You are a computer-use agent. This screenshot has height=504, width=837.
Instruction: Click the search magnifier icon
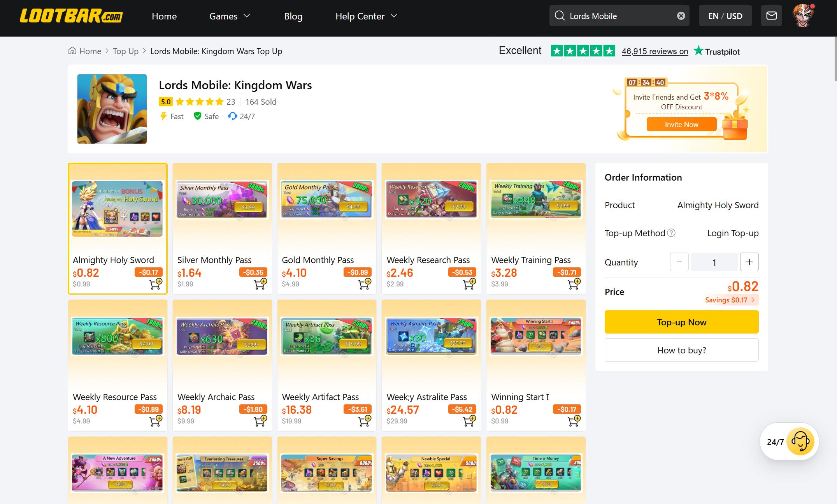[560, 16]
